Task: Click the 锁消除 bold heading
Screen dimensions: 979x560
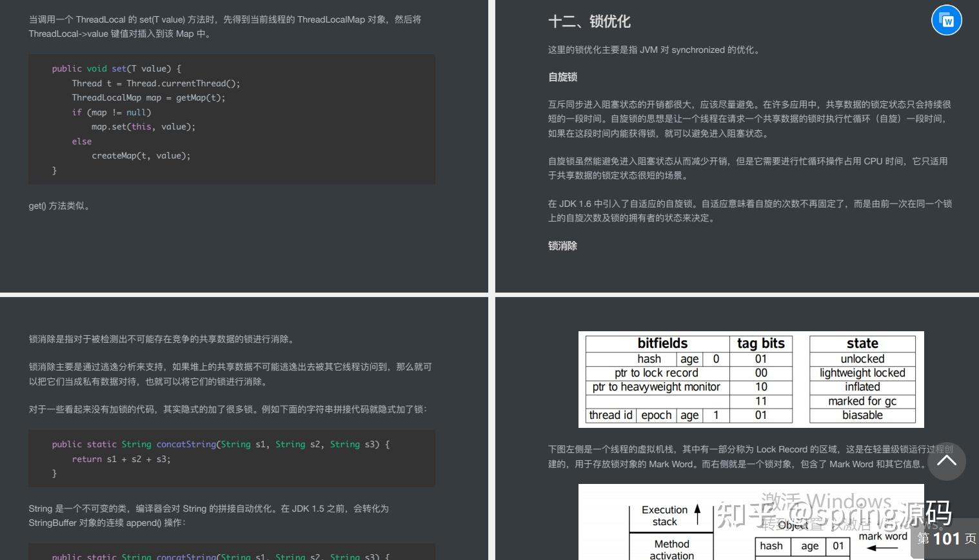Action: pos(562,246)
